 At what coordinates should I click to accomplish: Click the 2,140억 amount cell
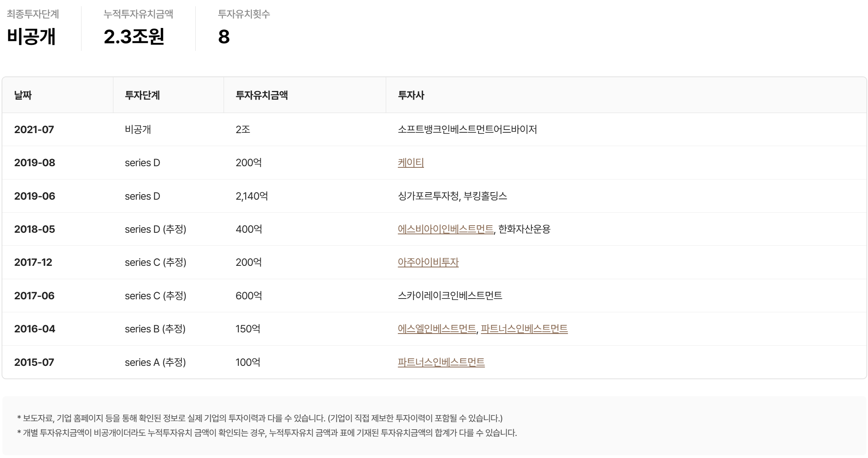252,196
